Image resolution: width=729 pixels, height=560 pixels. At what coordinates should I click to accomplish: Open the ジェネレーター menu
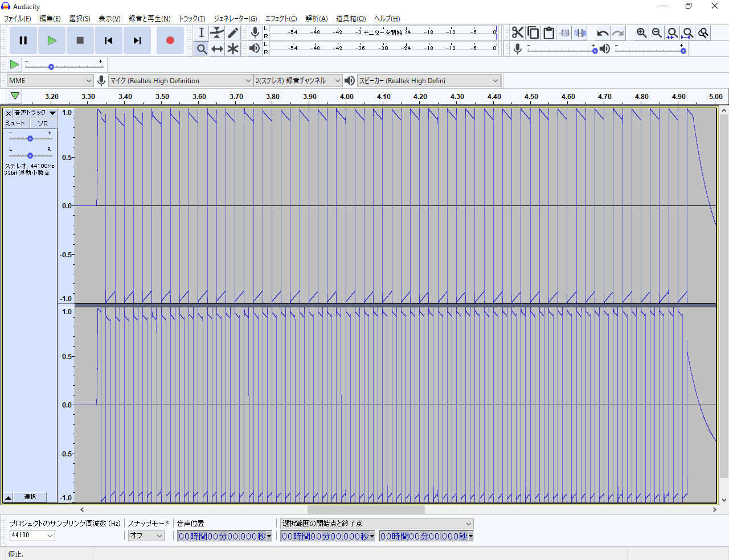[x=235, y=19]
